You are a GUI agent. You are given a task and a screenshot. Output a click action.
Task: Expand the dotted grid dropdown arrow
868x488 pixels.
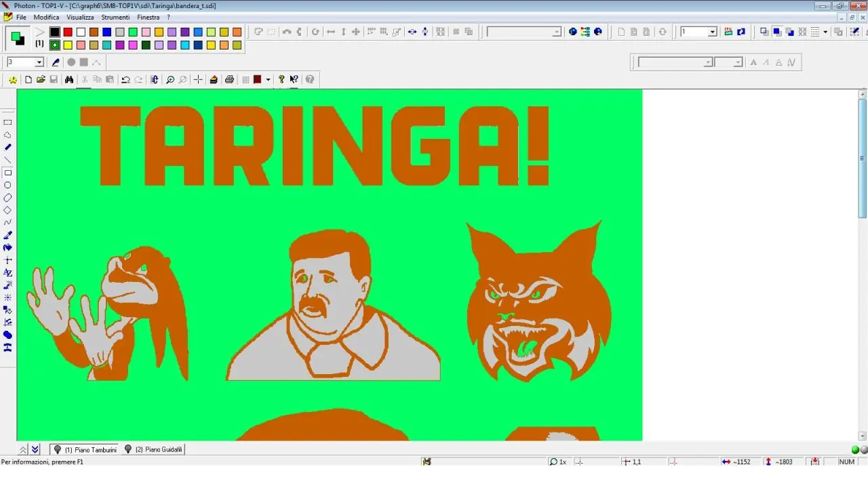click(x=825, y=32)
